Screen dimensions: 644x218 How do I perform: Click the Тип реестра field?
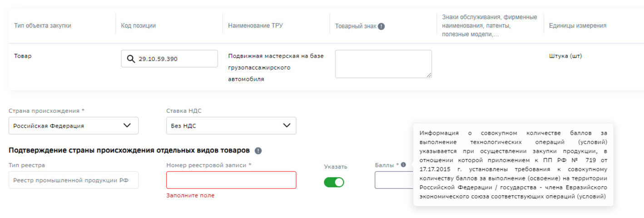[x=74, y=180]
